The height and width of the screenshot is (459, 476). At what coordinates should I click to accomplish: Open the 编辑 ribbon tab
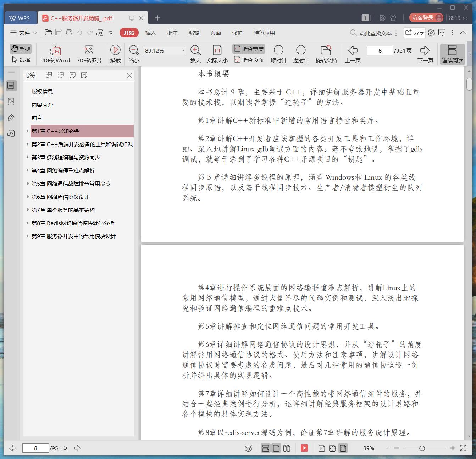(194, 33)
